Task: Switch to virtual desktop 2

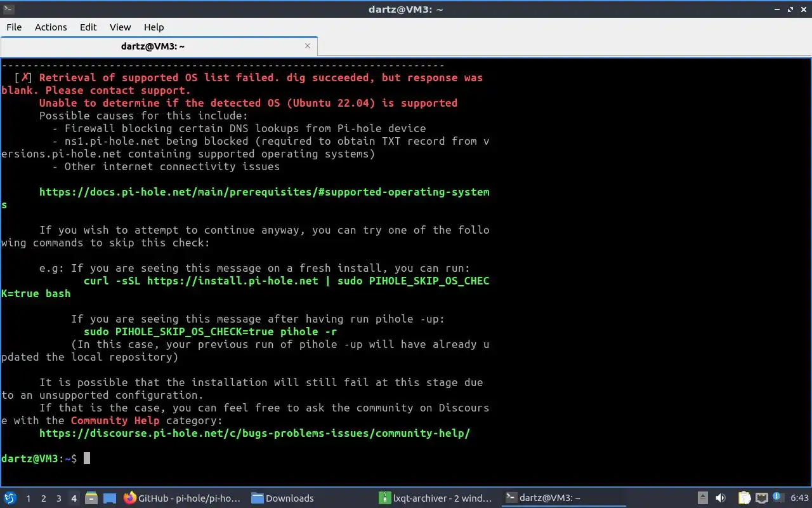Action: point(43,498)
